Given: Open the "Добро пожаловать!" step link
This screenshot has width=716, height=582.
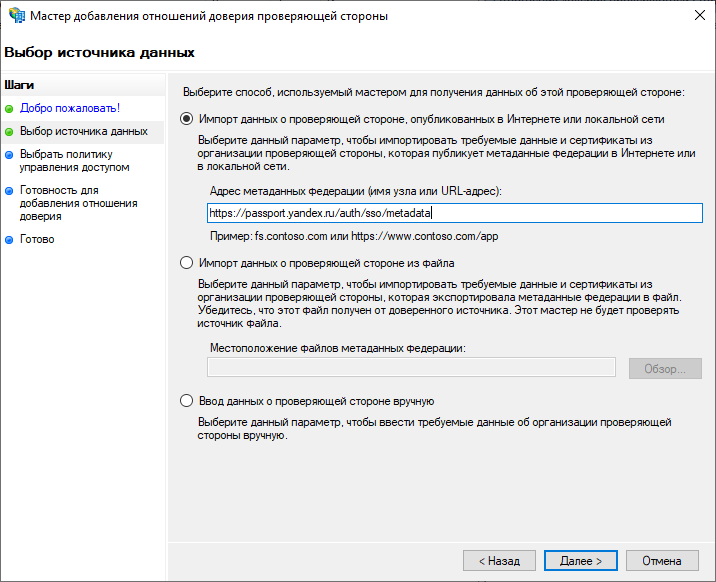Looking at the screenshot, I should [70, 108].
